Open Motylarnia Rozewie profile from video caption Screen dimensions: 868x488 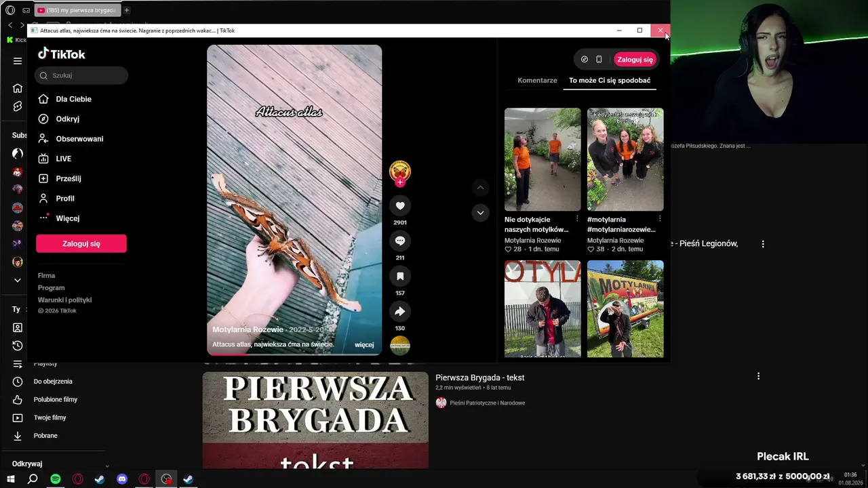point(248,329)
